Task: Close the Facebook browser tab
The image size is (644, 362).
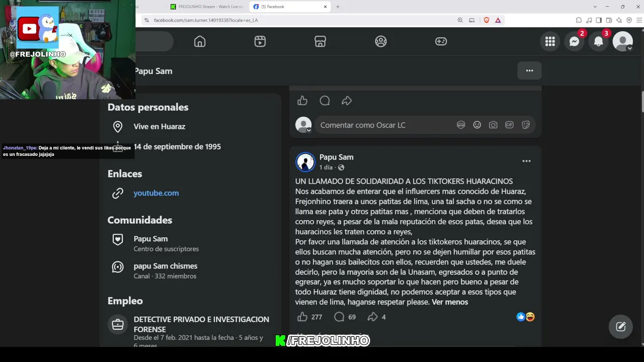Action: (325, 7)
